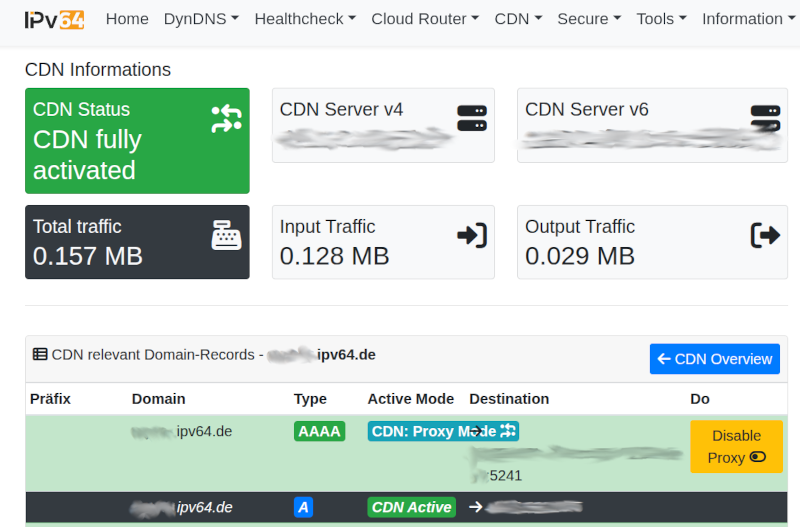This screenshot has height=527, width=800.
Task: Click the CDN Server v4 server icon
Action: pos(471,119)
